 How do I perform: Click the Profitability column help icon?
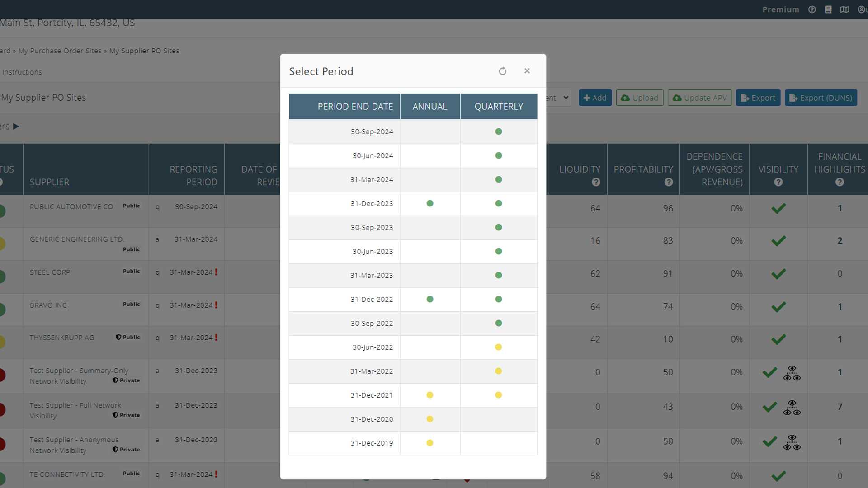[x=669, y=182]
